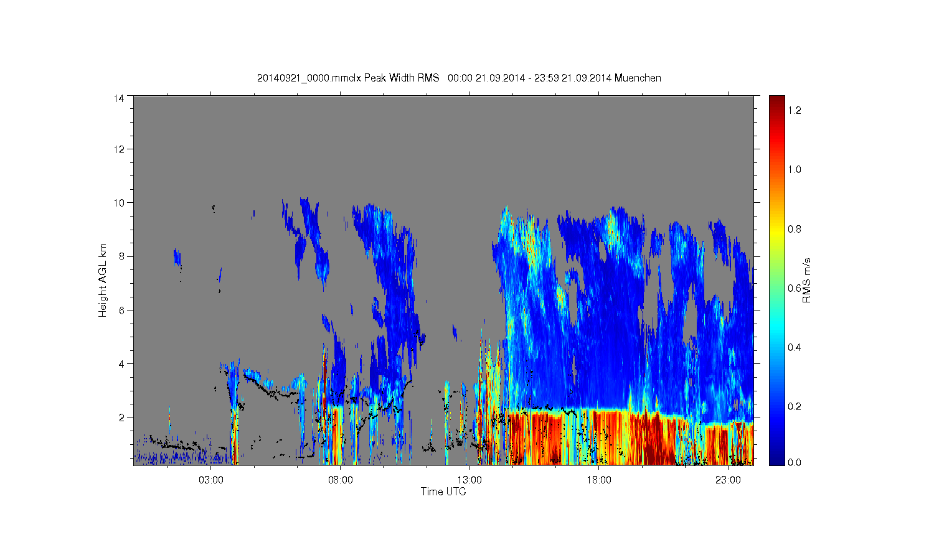This screenshot has height=560, width=934.
Task: Click the height axis label 14
Action: click(x=119, y=98)
